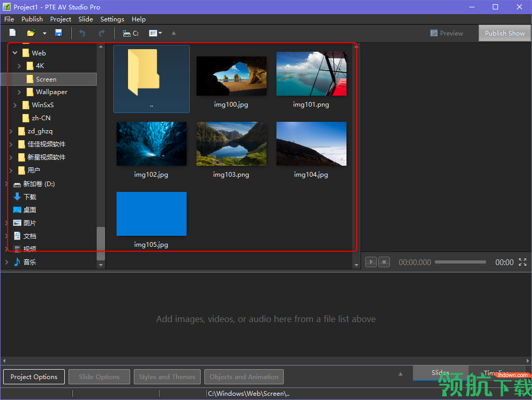Expand the 4K folder
The image size is (532, 400).
pyautogui.click(x=19, y=66)
